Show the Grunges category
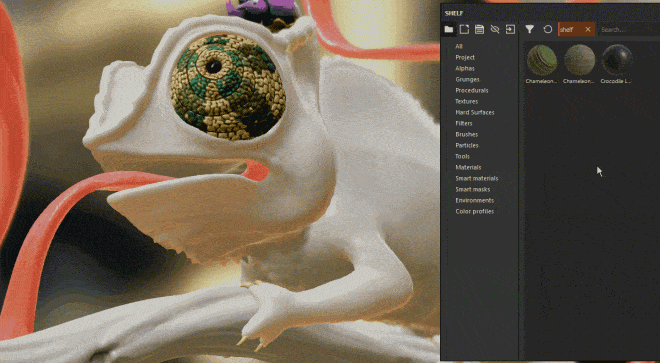Viewport: 660px width, 363px height. click(467, 79)
